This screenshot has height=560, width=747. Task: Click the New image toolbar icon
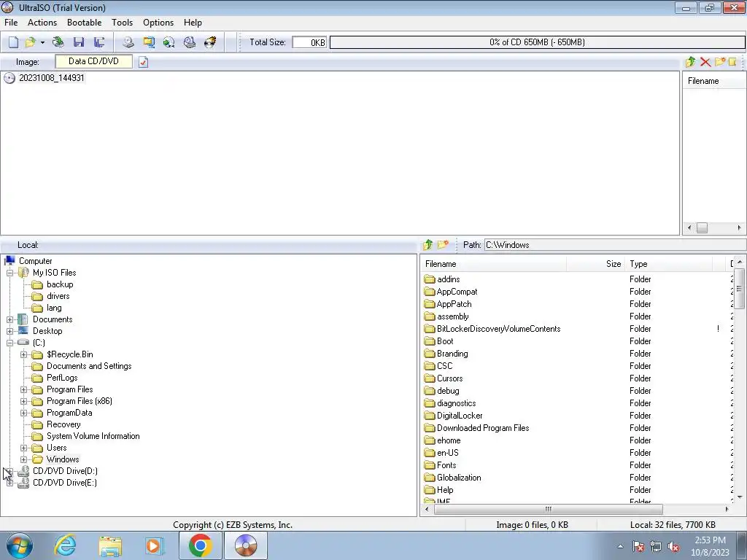[13, 42]
